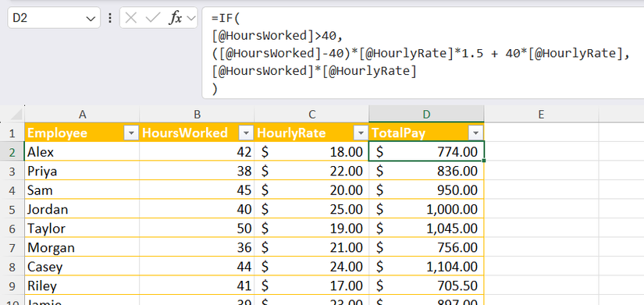Open Insert Function via fx icon
The image size is (644, 305).
tap(176, 18)
